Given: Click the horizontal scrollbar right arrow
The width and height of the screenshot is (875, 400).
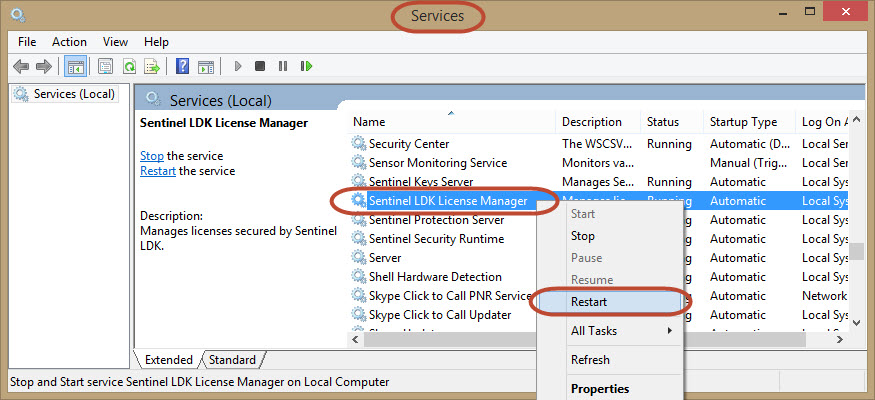Looking at the screenshot, I should [839, 339].
